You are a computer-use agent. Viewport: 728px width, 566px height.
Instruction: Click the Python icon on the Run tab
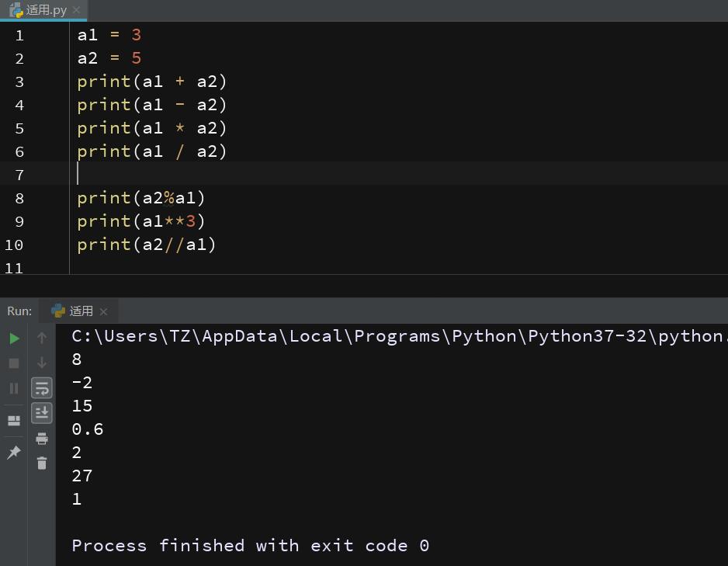(x=59, y=311)
